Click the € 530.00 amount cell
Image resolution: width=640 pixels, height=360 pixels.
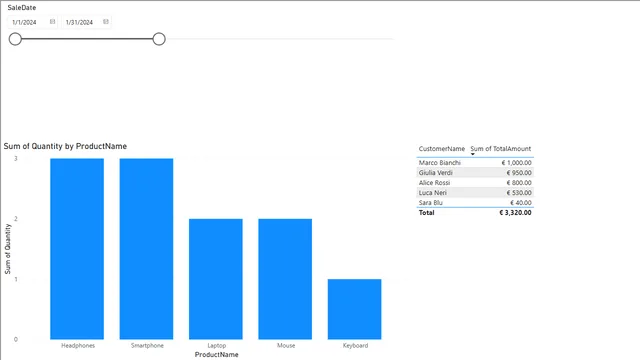tap(519, 193)
